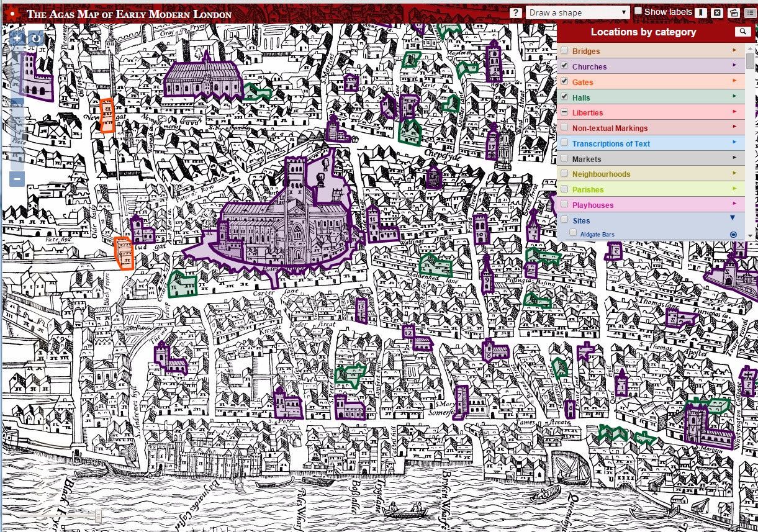Click the share/export icon in top toolbar
The image size is (758, 532).
734,12
